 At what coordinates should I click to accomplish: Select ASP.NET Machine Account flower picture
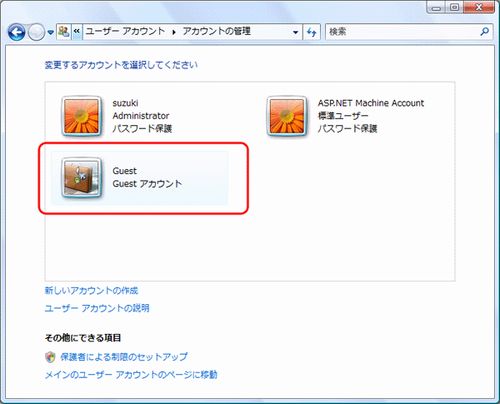coord(287,116)
